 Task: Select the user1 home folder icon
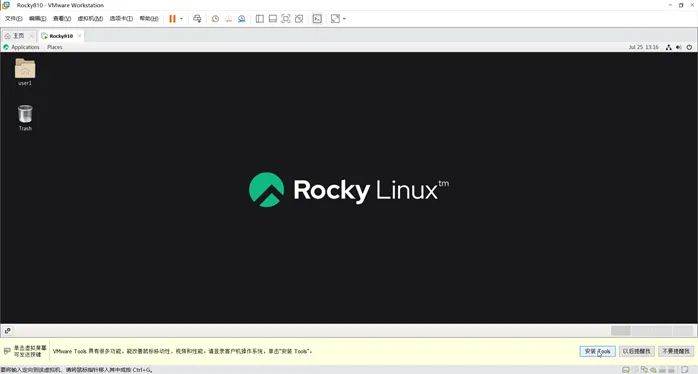coord(25,72)
